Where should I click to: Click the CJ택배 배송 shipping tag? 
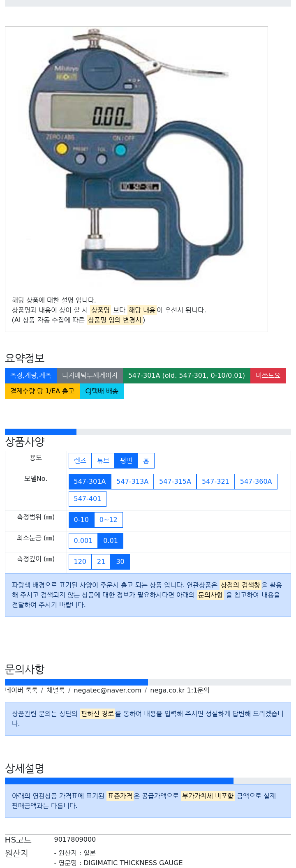tap(102, 391)
